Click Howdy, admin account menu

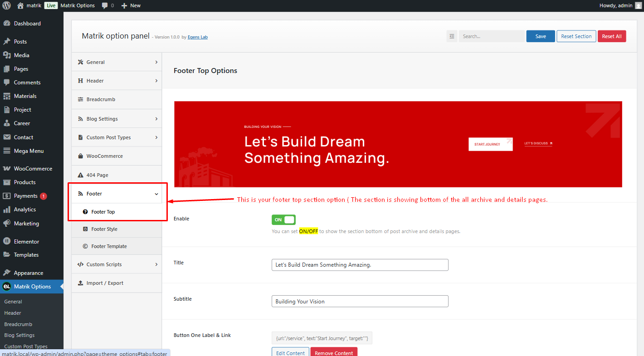coord(620,5)
